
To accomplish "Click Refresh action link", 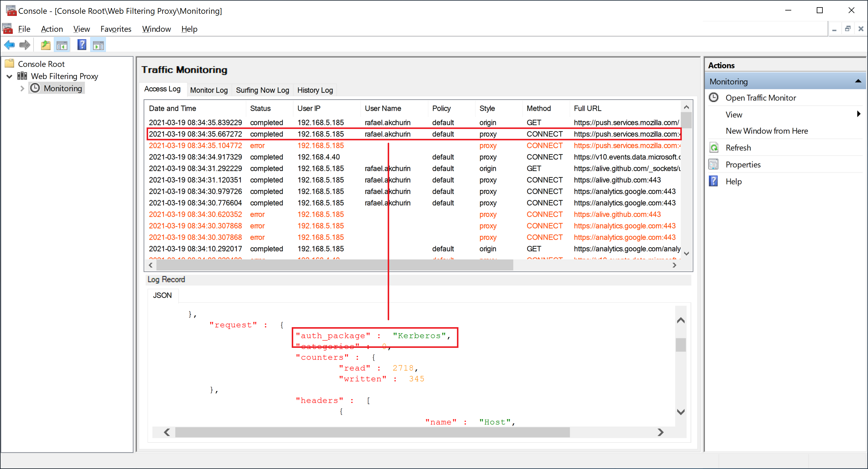I will point(738,148).
